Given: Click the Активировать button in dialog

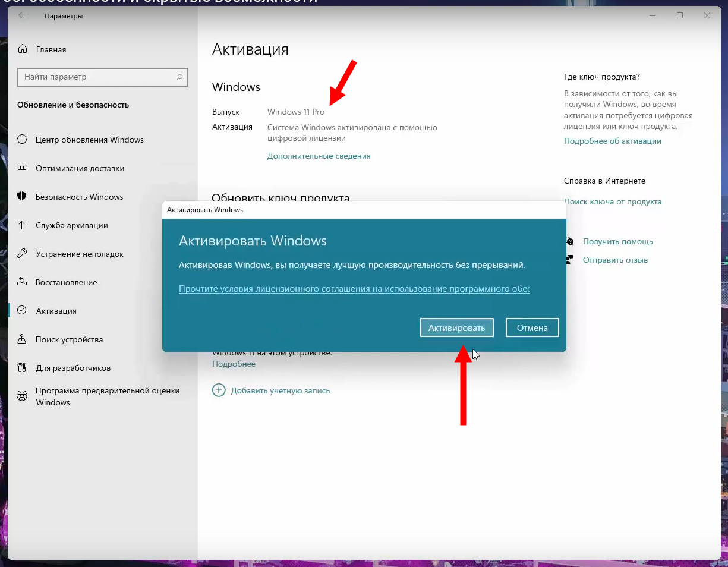Looking at the screenshot, I should 457,327.
